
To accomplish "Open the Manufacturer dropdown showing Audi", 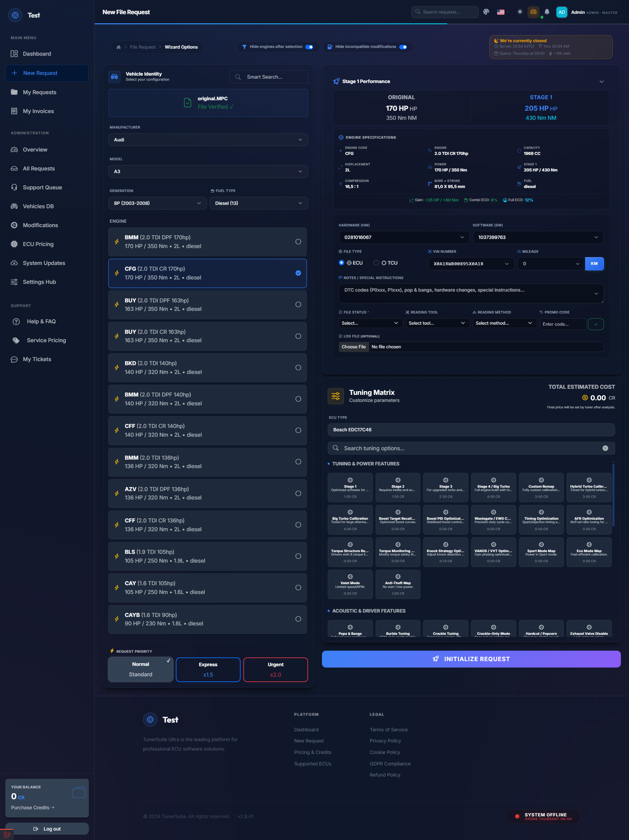I will (208, 140).
